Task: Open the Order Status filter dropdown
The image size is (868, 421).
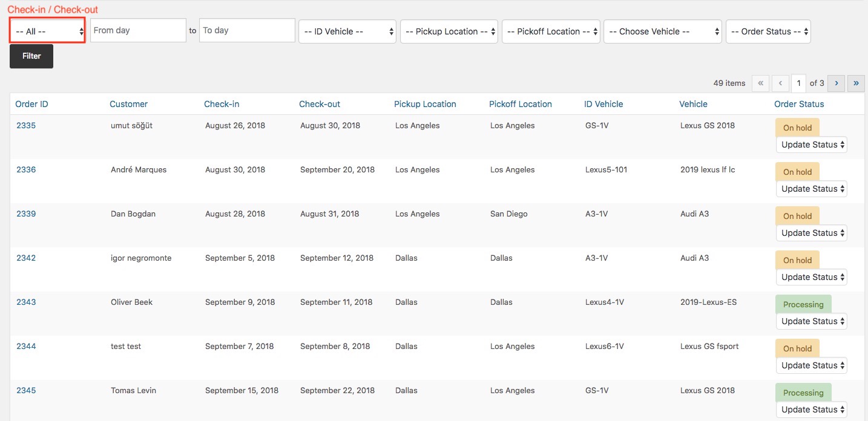Action: click(768, 31)
